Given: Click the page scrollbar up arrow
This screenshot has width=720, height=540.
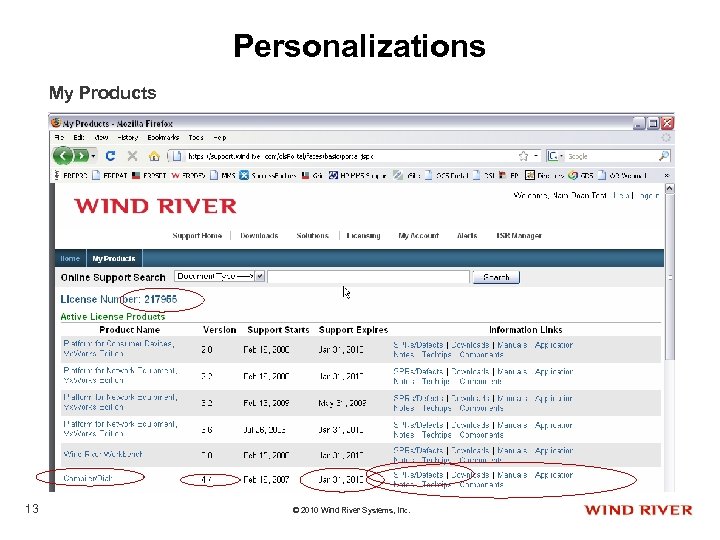Looking at the screenshot, I should click(669, 188).
